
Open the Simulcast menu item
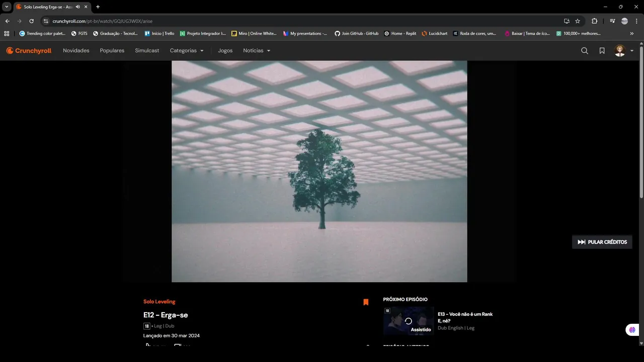click(147, 51)
